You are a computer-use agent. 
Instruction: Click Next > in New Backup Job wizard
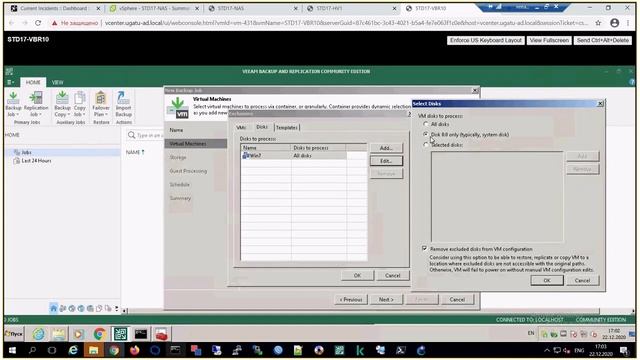point(386,300)
